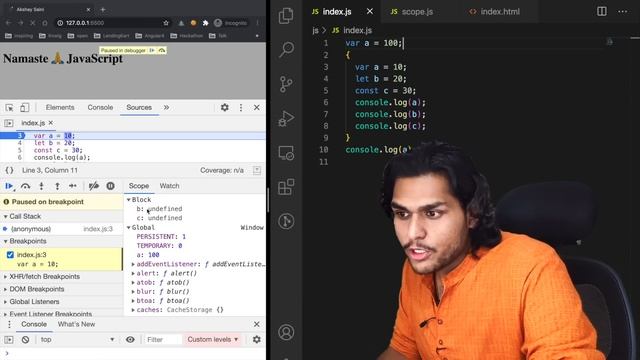Click the btoa function entry
Viewport: 640px width, 360px height.
163,301
